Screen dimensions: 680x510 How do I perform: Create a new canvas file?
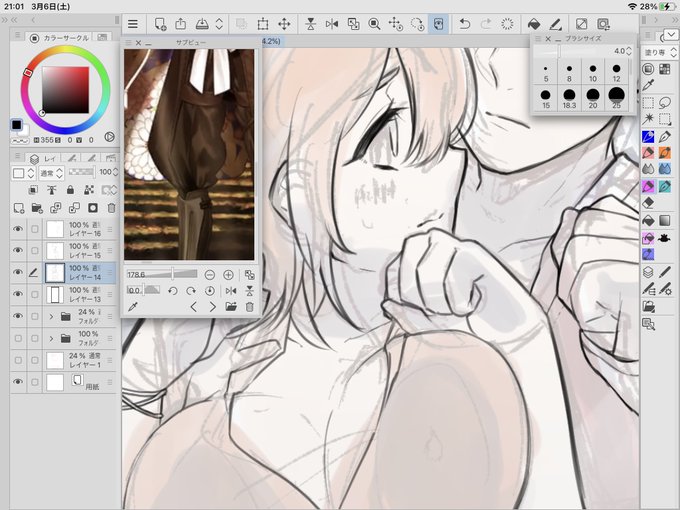160,24
